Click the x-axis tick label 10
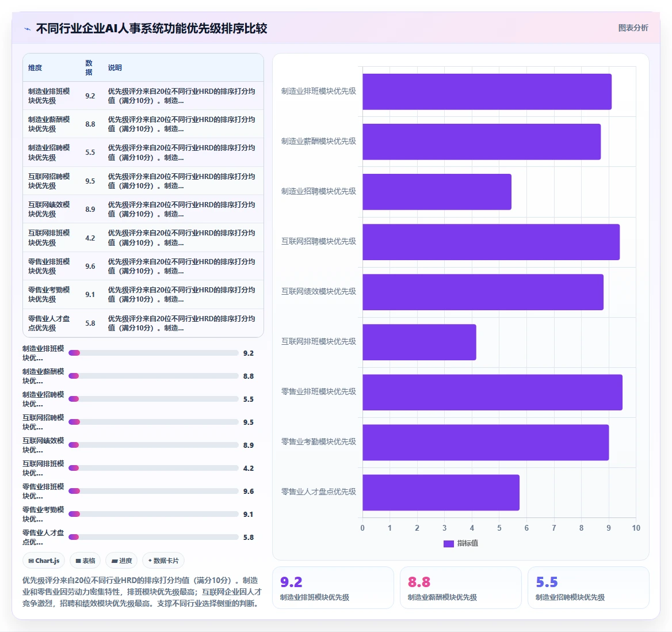Viewport: 672px width, 632px height. 636,528
